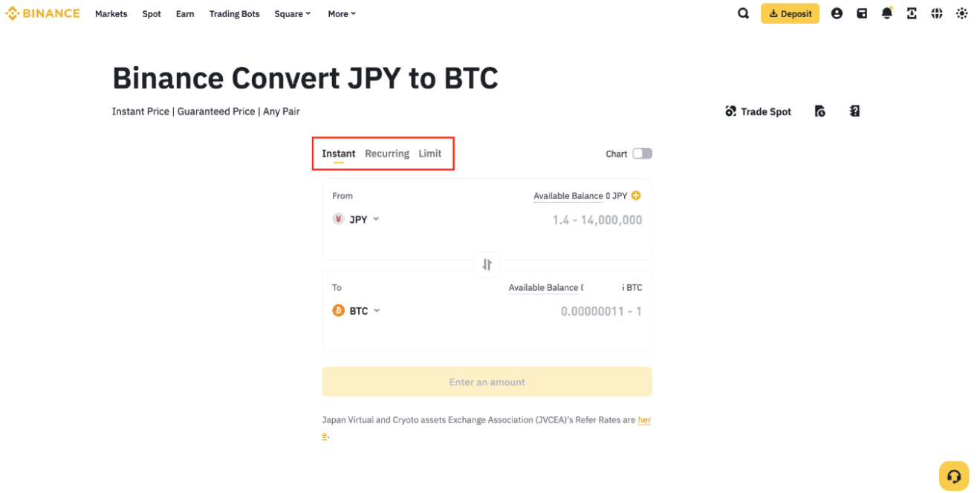Enable the Chart toggle
This screenshot has height=493, width=980.
point(642,154)
